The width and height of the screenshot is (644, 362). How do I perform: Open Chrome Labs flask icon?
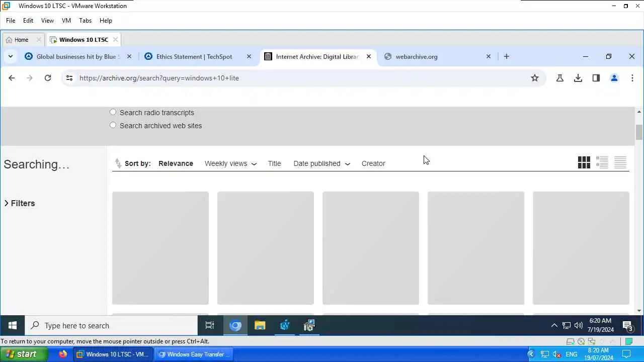559,78
